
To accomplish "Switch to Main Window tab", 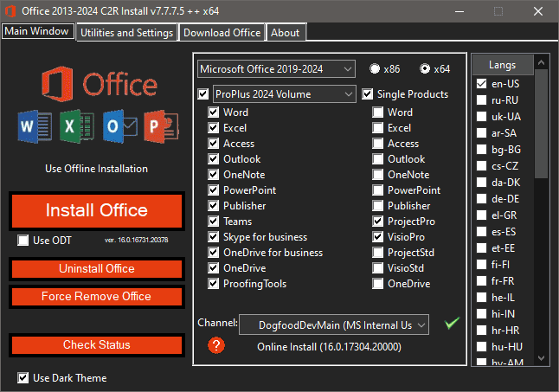I will 37,31.
